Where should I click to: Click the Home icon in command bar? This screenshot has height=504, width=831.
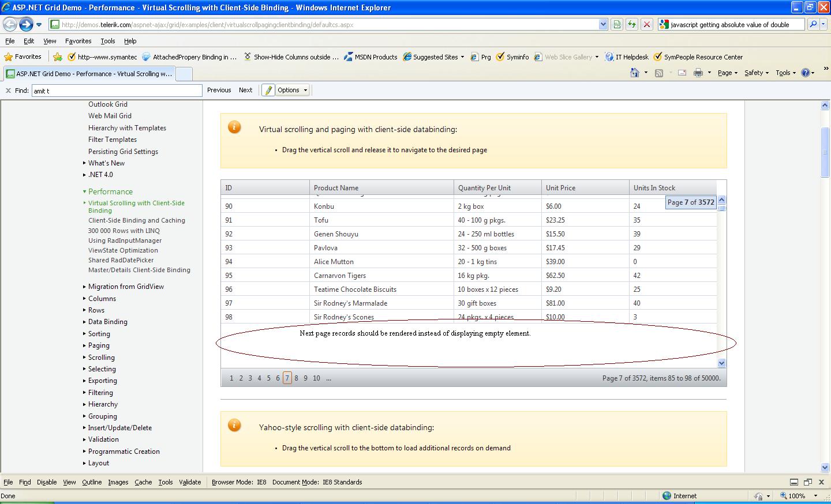(635, 73)
